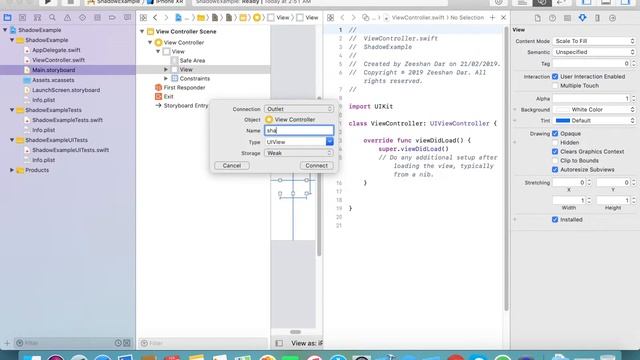640x360 pixels.
Task: Cancel the outlet connection dialog
Action: tap(232, 165)
